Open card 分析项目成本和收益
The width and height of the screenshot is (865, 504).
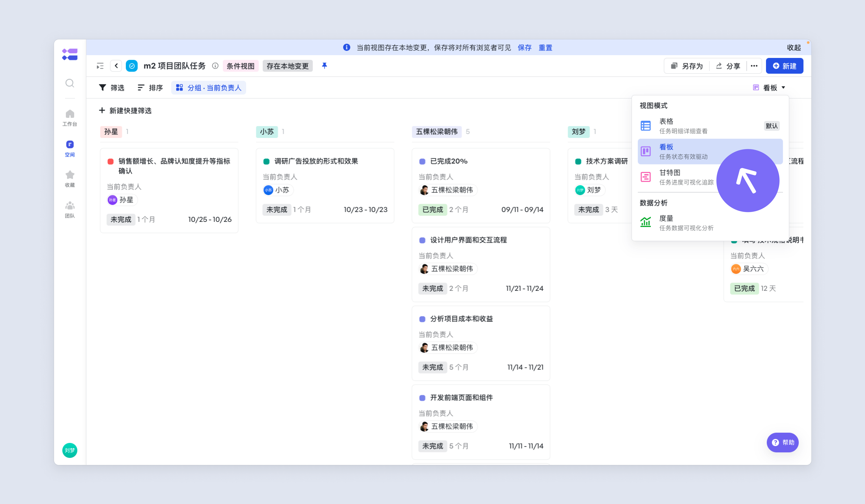click(x=481, y=343)
